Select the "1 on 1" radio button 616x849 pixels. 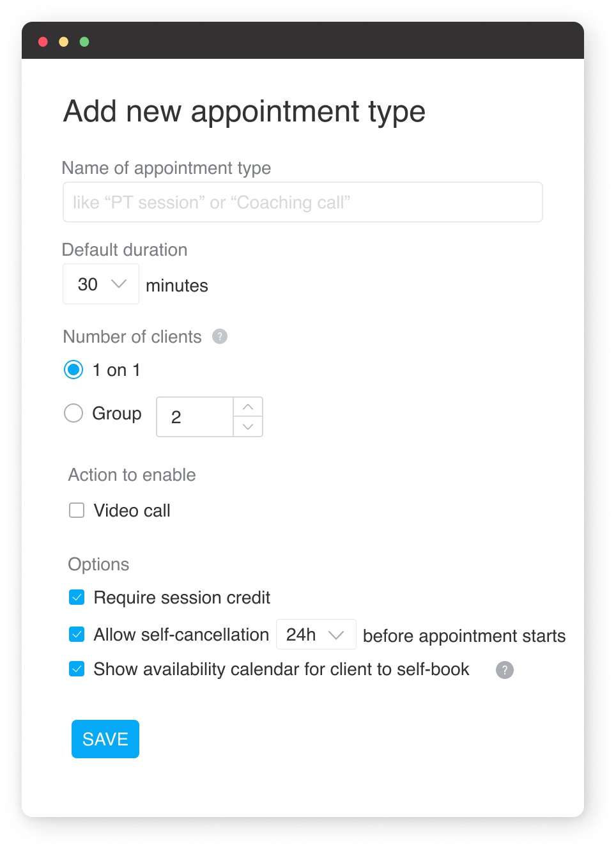pyautogui.click(x=73, y=370)
